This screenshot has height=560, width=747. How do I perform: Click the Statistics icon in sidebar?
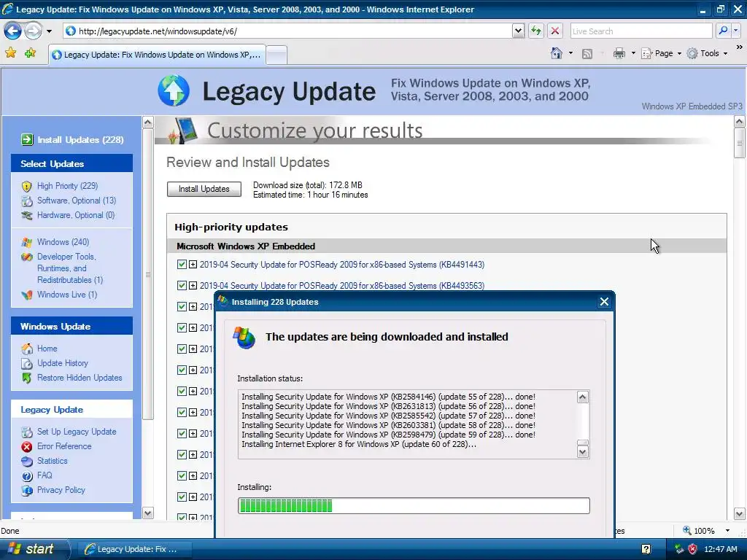27,461
